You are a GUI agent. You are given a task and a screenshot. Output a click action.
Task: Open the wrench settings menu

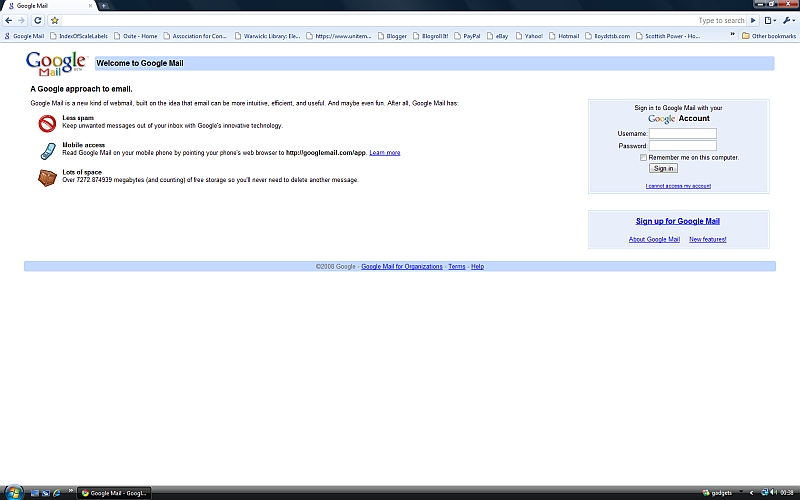tap(789, 20)
